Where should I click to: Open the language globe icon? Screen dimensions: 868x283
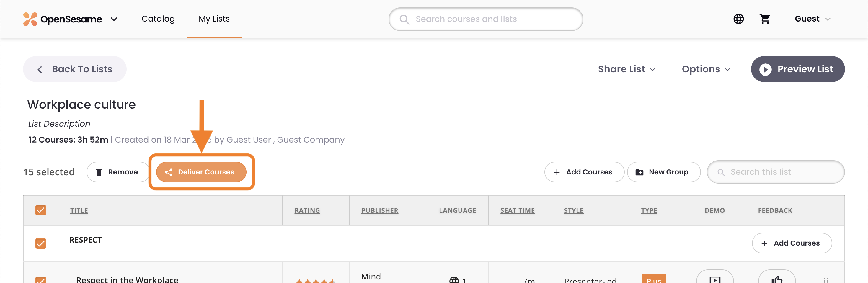(x=738, y=19)
